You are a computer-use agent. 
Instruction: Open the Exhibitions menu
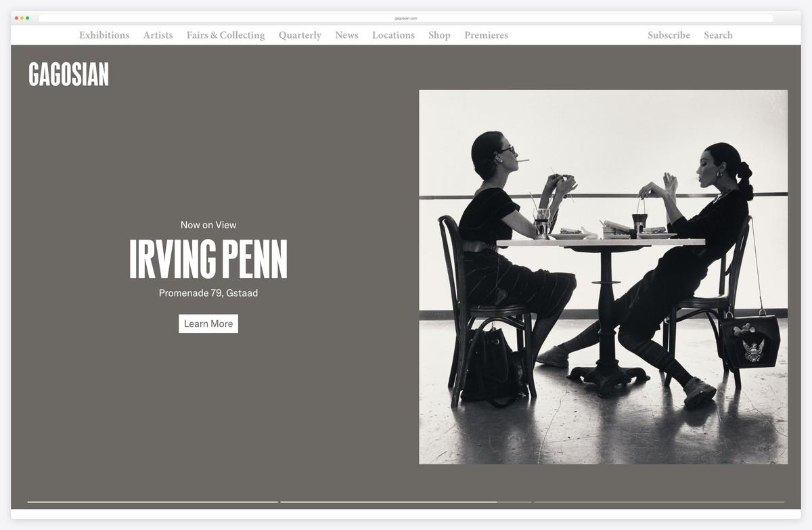pyautogui.click(x=104, y=35)
